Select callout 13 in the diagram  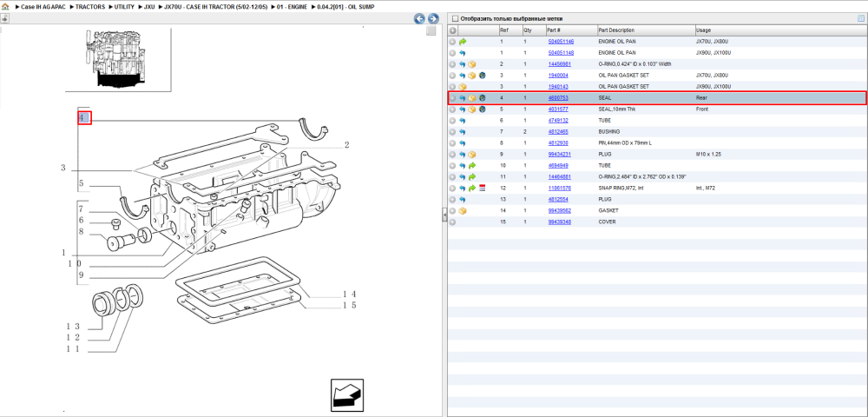tap(74, 326)
